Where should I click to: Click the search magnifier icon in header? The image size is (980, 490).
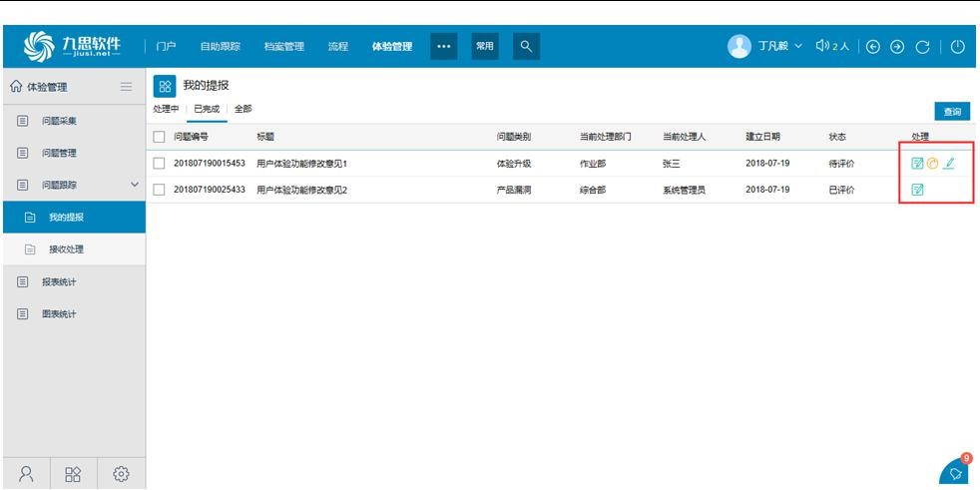pos(526,46)
